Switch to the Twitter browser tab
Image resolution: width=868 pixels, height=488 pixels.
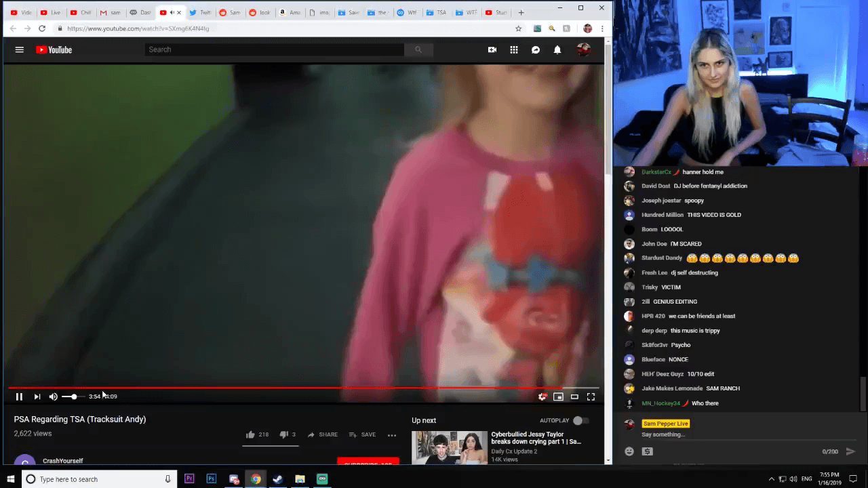[200, 12]
